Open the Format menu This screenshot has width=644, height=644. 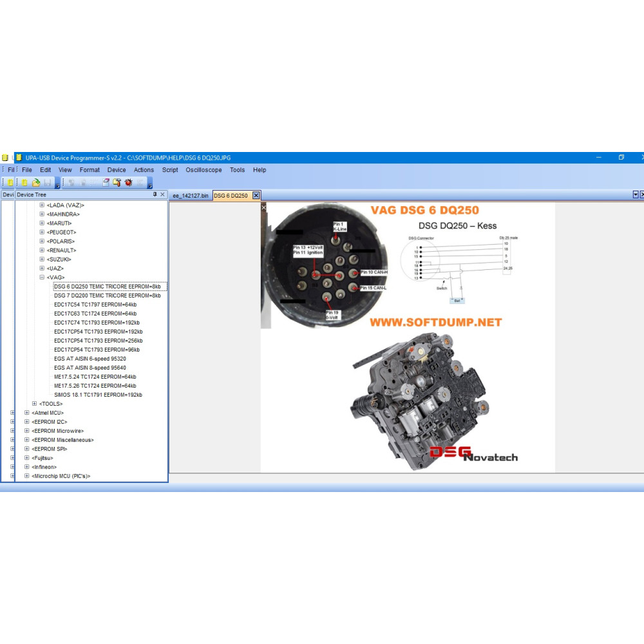(90, 169)
